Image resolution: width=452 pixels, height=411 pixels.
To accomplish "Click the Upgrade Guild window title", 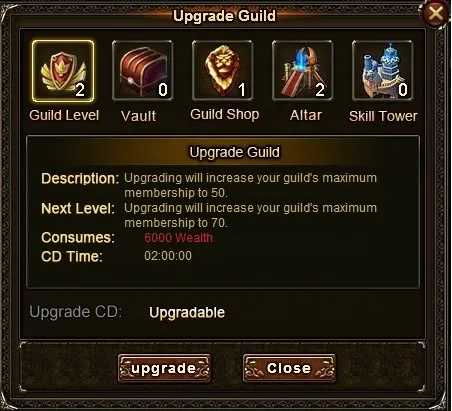I will click(x=224, y=16).
